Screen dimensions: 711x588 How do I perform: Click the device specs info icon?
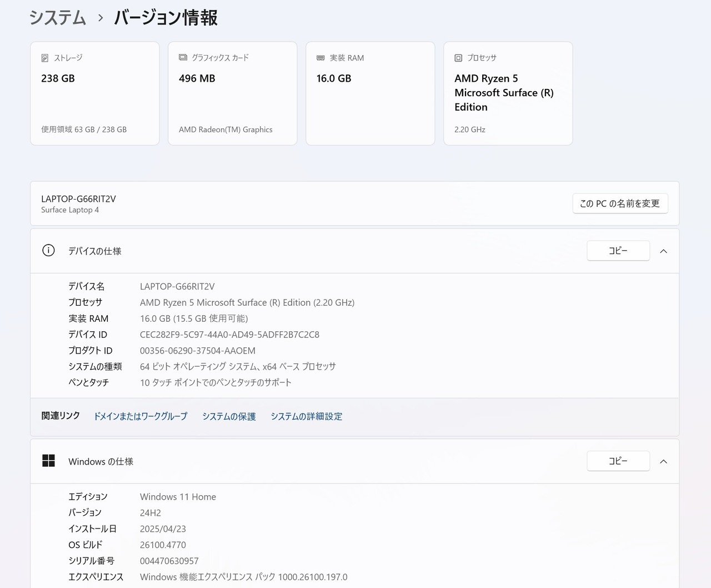click(x=49, y=251)
